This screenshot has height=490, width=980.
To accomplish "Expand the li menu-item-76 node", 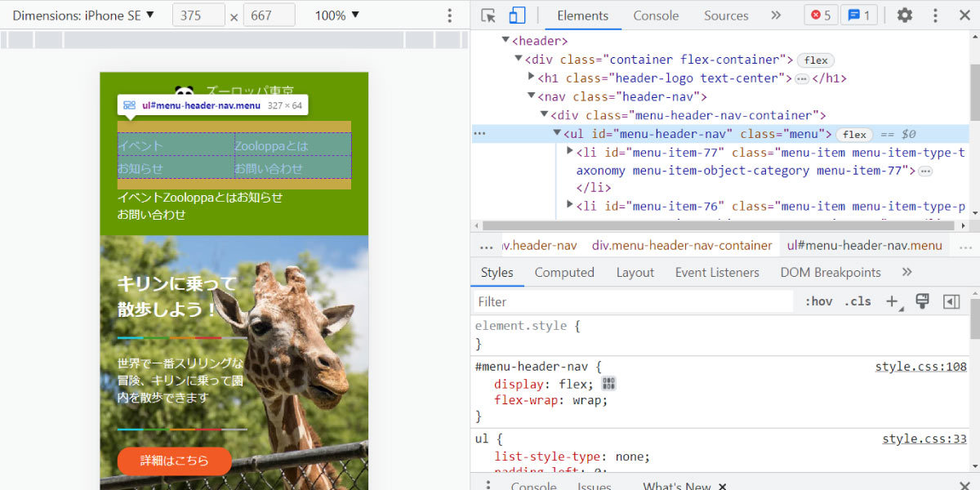I will (x=570, y=204).
